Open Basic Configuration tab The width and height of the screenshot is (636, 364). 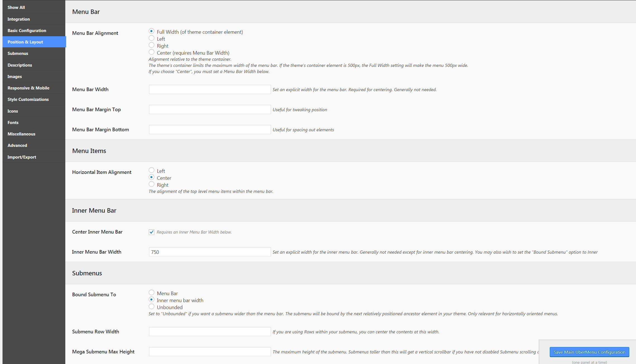coord(27,31)
